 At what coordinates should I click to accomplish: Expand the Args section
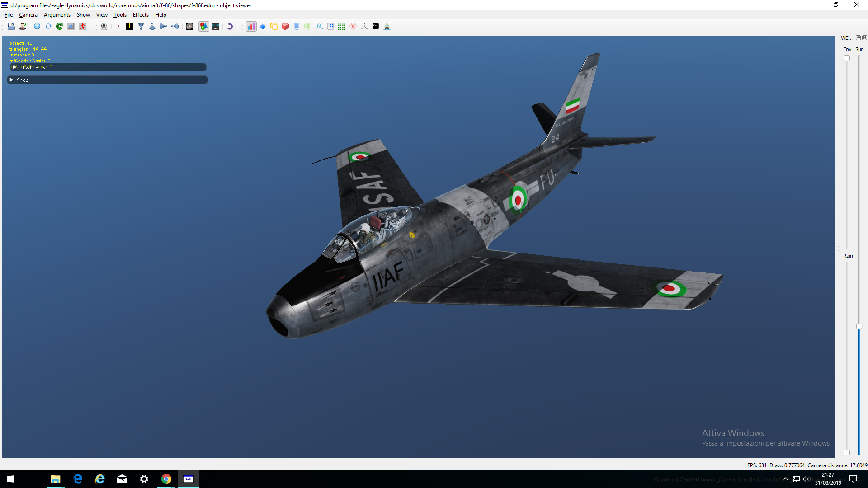pos(108,80)
